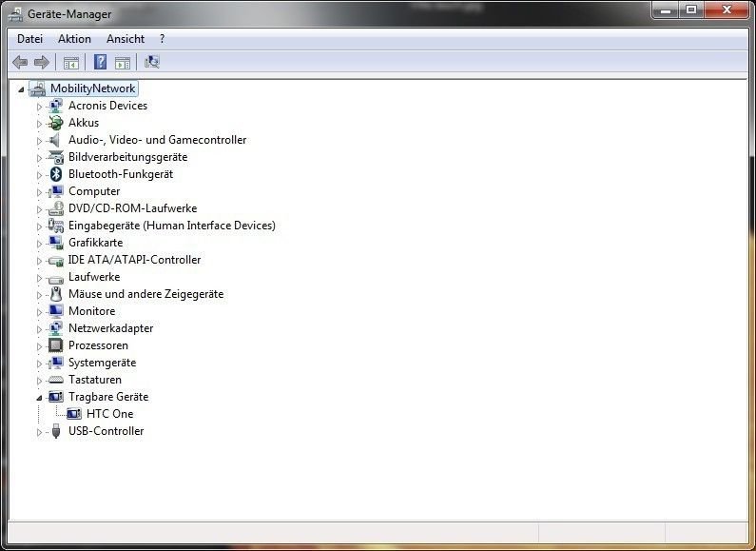Image resolution: width=756 pixels, height=551 pixels.
Task: Select Mäuse und andere Zeigegeräte label
Action: [146, 294]
